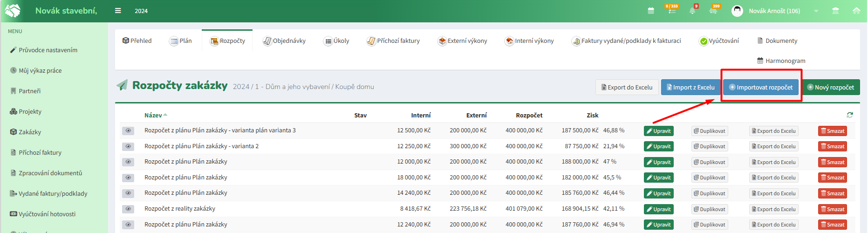This screenshot has height=233, width=868.
Task: Select year 2024 in the header
Action: [x=141, y=11]
